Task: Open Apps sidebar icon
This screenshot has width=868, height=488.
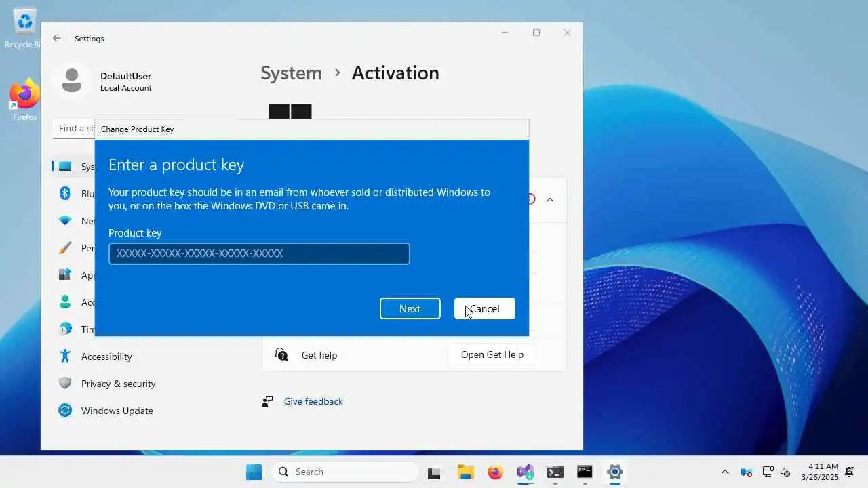Action: pos(65,275)
